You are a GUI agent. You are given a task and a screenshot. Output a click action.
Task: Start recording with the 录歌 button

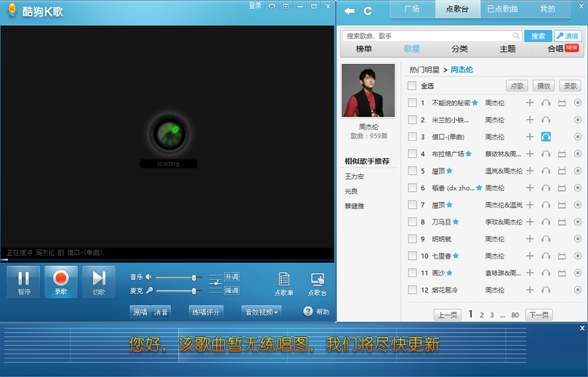[61, 282]
